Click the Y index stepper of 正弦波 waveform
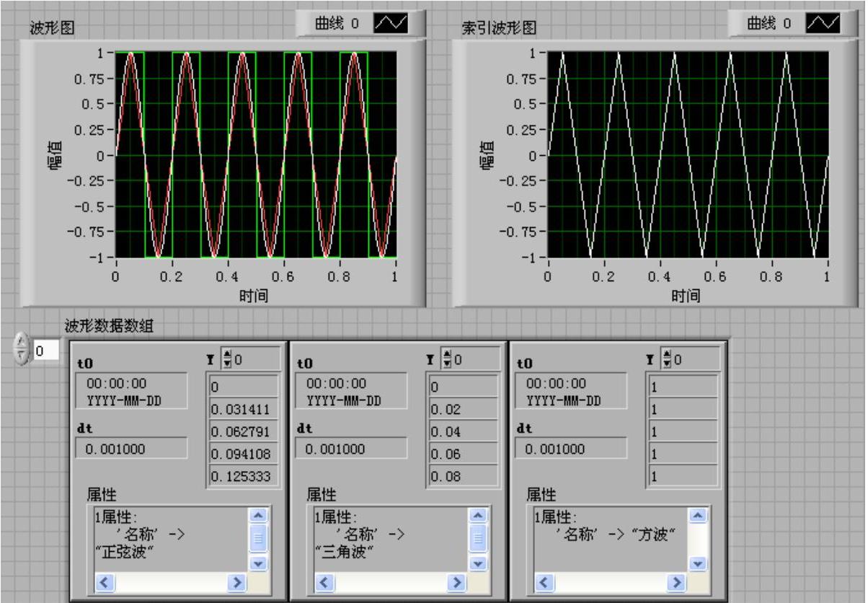 226,359
